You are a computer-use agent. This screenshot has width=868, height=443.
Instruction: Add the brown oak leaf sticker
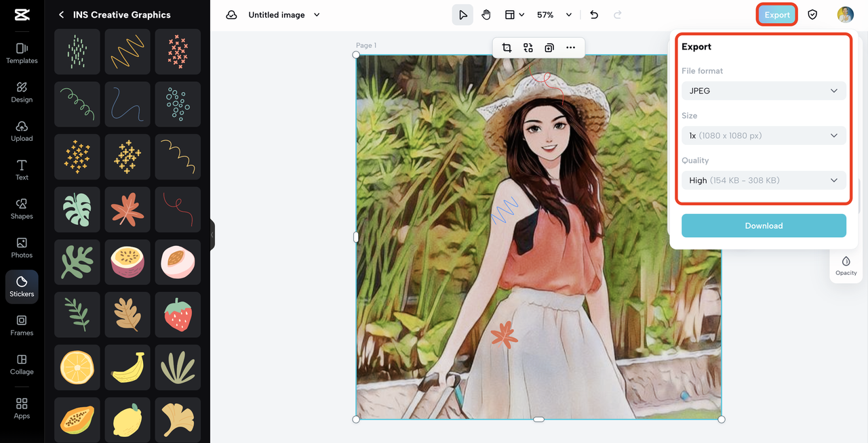[127, 315]
